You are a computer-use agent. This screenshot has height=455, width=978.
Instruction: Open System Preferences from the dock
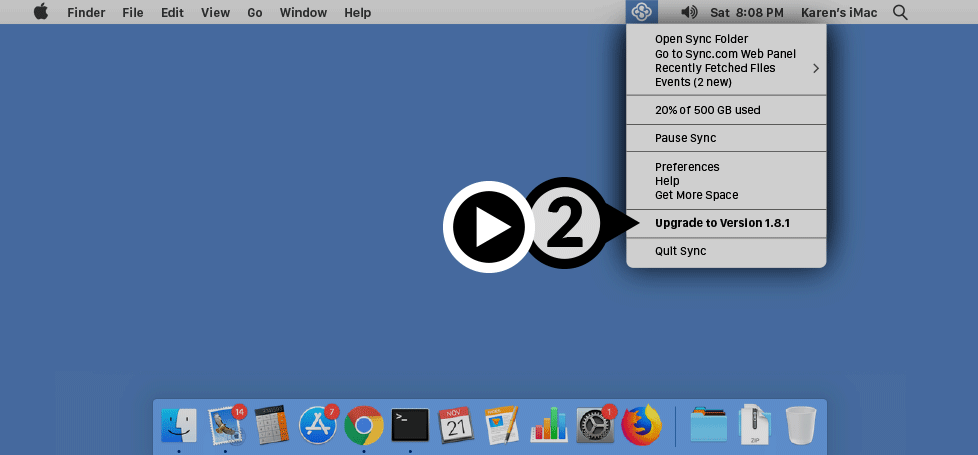595,425
